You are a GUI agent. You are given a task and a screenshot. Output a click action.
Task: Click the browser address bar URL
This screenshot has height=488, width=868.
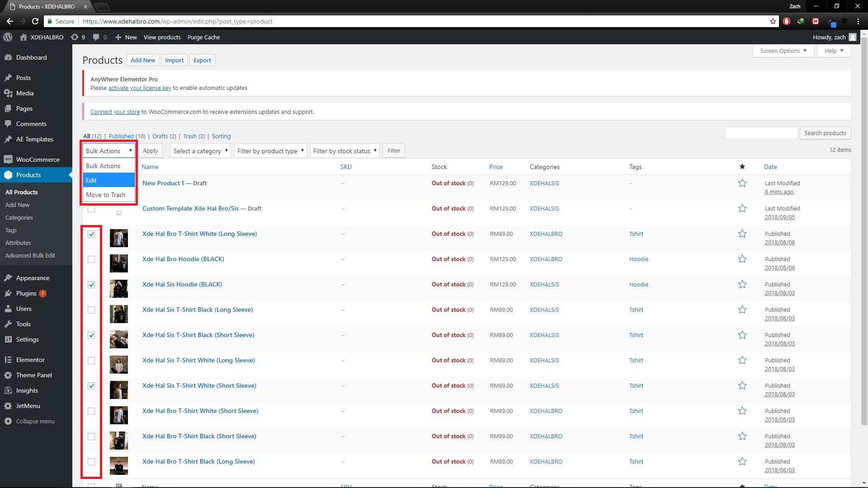(178, 21)
